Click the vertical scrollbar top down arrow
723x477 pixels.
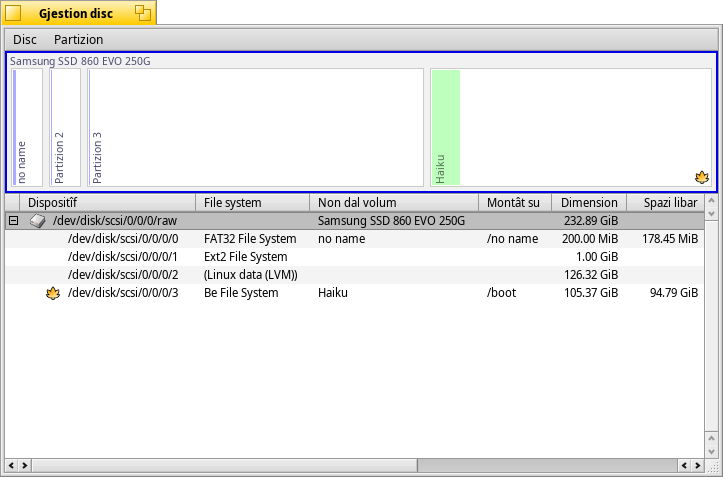pos(711,214)
